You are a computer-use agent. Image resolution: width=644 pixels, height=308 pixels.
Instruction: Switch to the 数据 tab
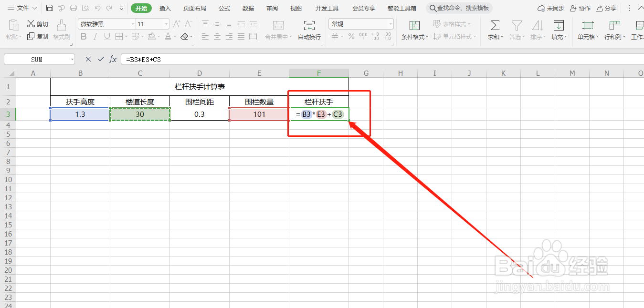pyautogui.click(x=248, y=8)
